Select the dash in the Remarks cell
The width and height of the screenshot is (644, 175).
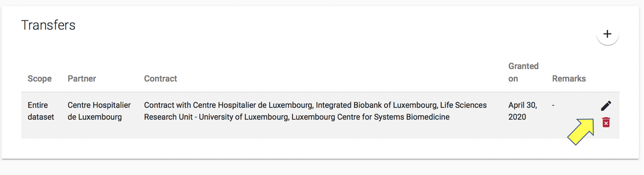pyautogui.click(x=553, y=106)
